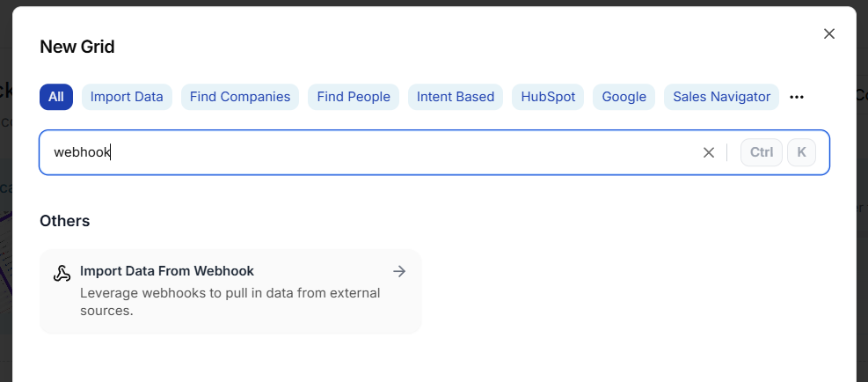The width and height of the screenshot is (868, 382).
Task: Click the Others section heading
Action: (x=65, y=221)
